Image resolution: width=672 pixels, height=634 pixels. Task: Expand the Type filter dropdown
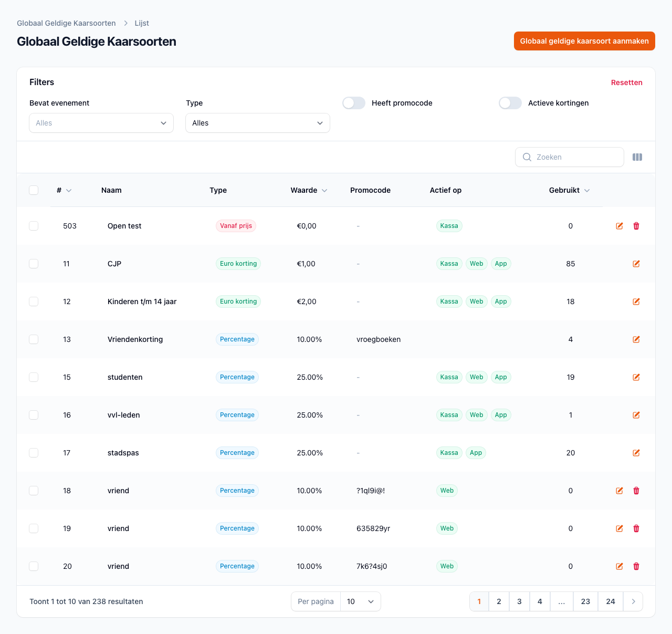[258, 123]
